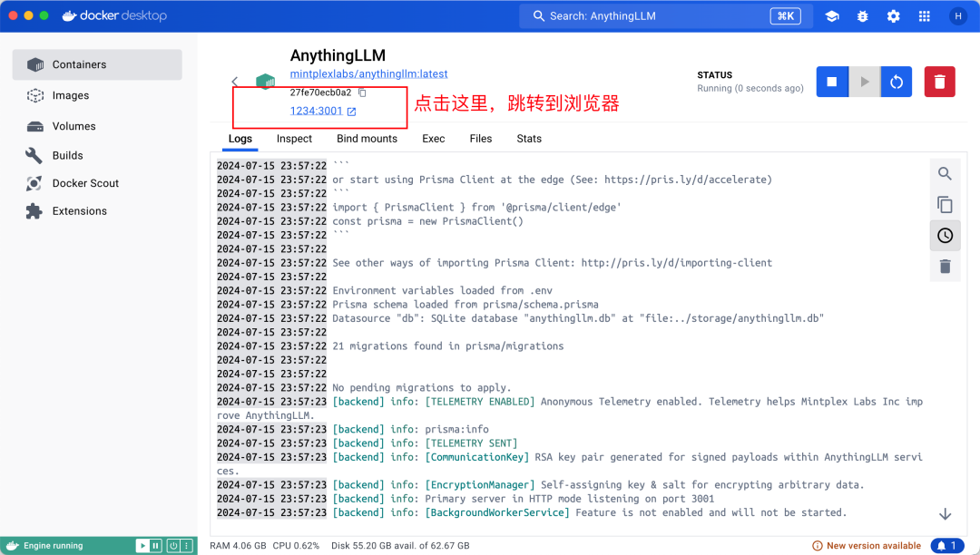Click the 'Environment variables loaded from .env' log line
This screenshot has width=980, height=555.
443,290
